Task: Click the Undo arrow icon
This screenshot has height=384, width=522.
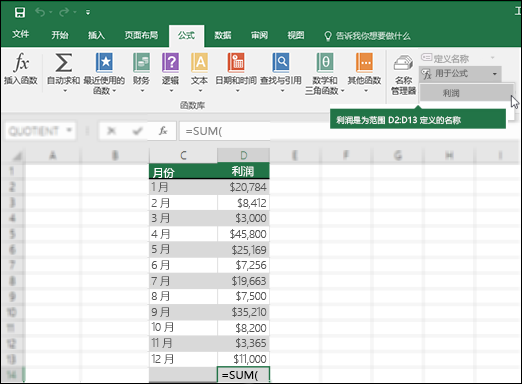Action: click(40, 12)
